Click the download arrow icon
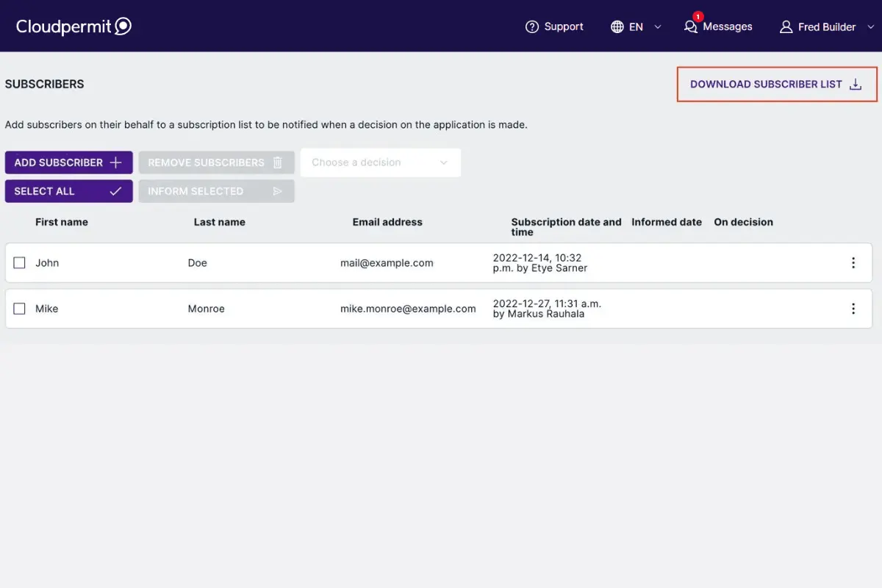The image size is (882, 588). point(856,85)
